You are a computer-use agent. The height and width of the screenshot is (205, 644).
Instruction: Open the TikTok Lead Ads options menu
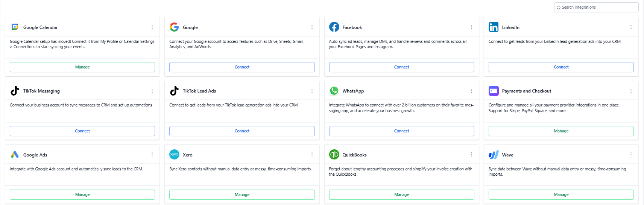(x=312, y=91)
